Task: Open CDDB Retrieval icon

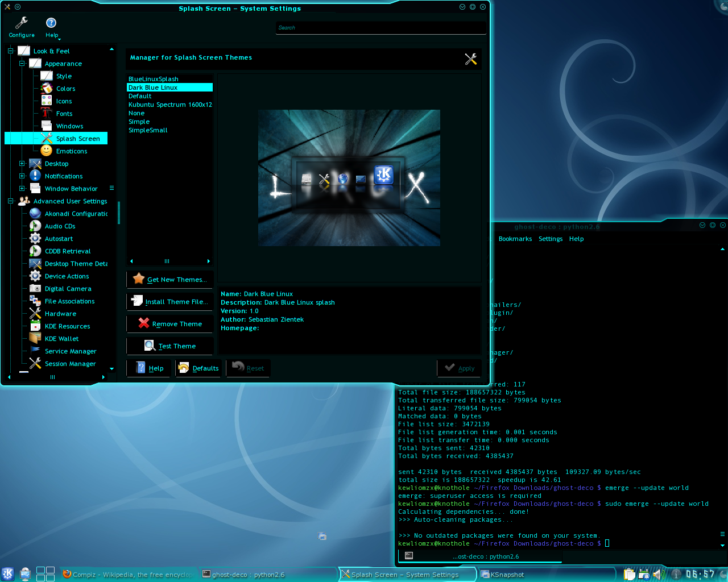Action: 35,251
